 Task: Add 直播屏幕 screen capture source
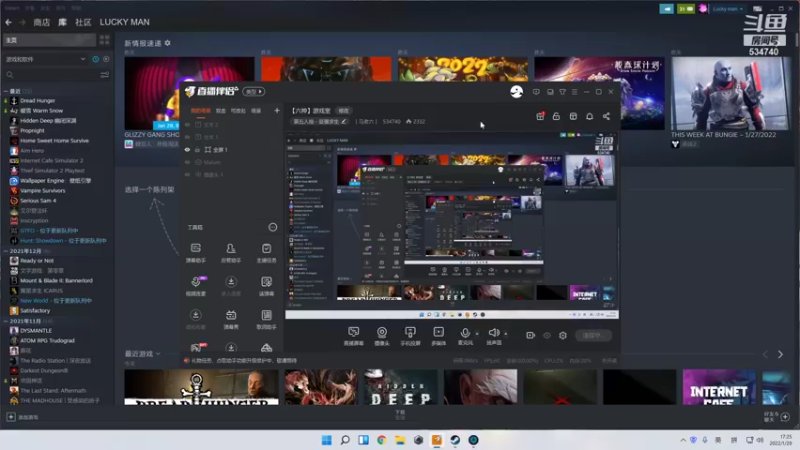click(354, 336)
